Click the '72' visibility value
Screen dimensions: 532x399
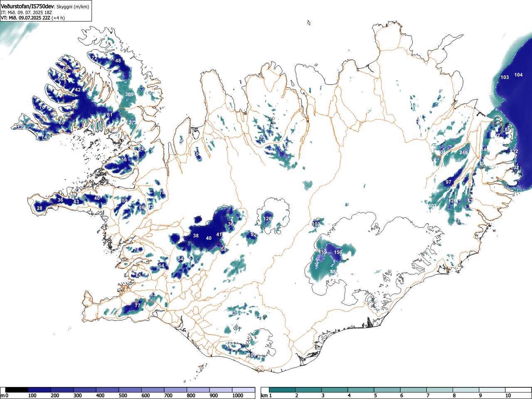94,59
